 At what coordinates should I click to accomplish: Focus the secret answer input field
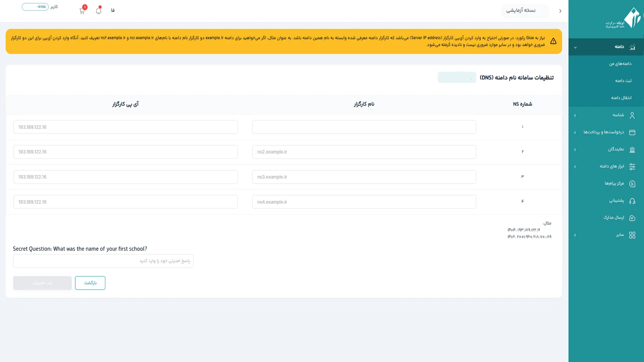[103, 261]
